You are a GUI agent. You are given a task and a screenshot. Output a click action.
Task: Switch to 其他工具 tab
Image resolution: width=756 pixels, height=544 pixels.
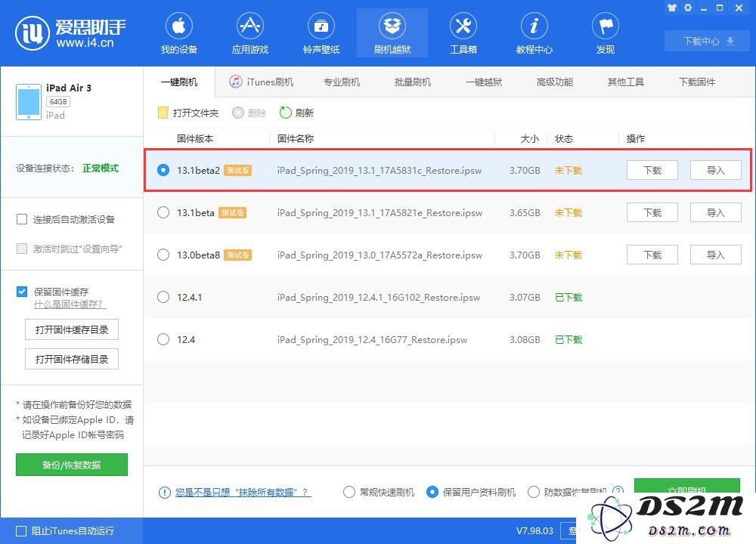tap(626, 82)
